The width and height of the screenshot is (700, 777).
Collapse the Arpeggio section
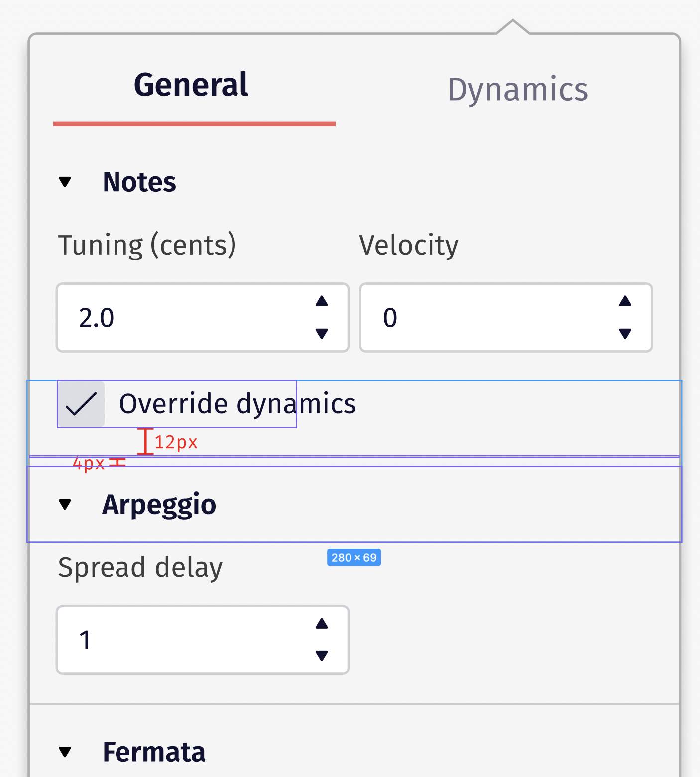[x=65, y=505]
